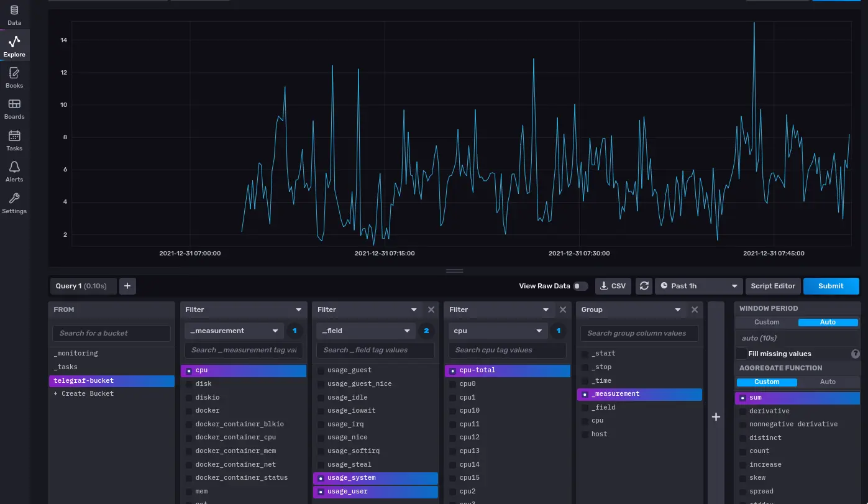Check the usage_idle field checkbox
The height and width of the screenshot is (504, 868).
coord(321,398)
